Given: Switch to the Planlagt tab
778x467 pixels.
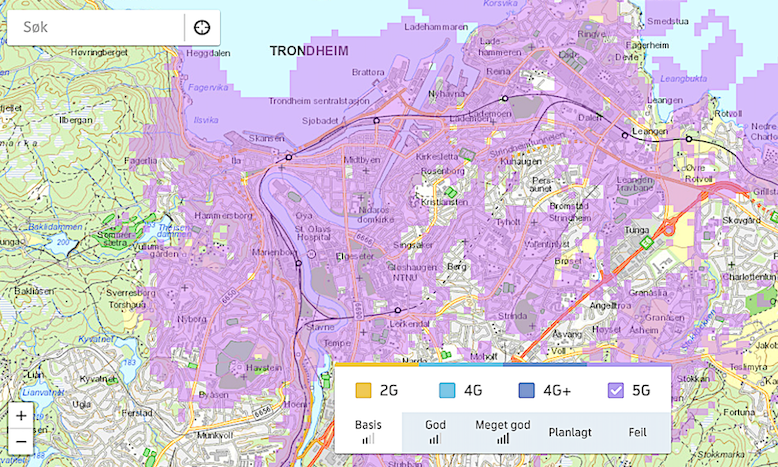Looking at the screenshot, I should click(x=570, y=432).
